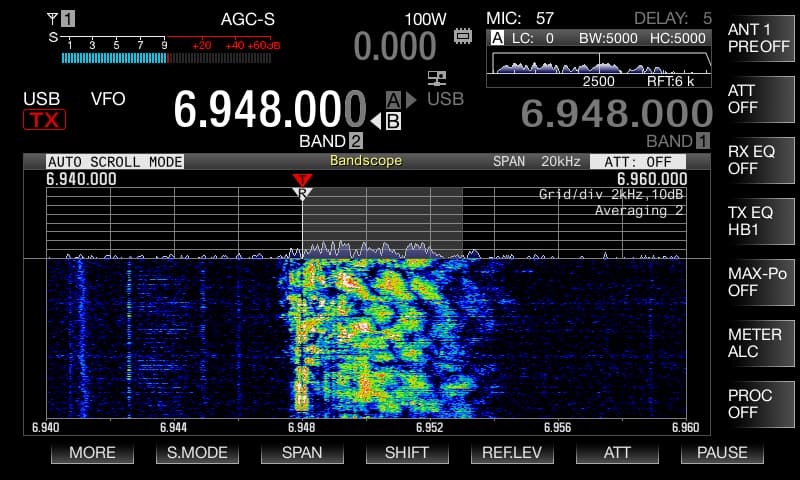Click the memory chip icon
Screen dimensions: 800x480
463,36
